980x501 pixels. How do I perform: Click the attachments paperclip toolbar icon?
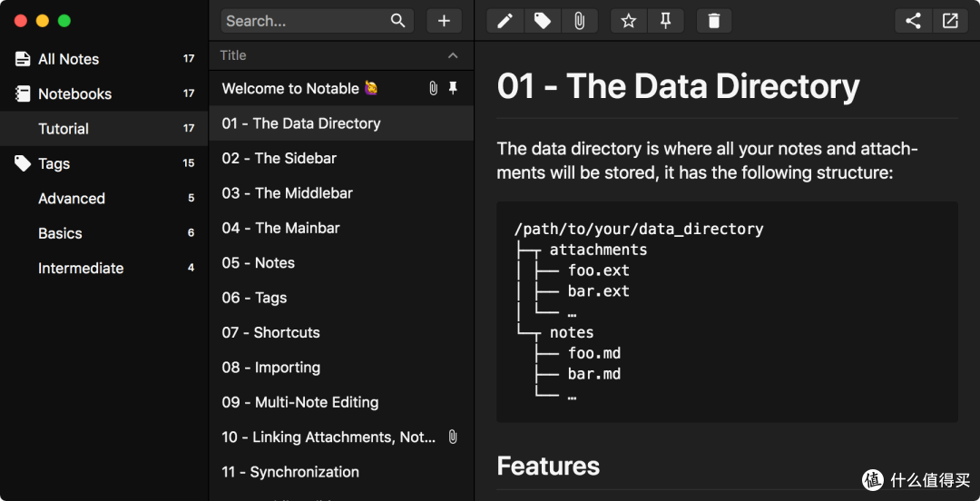(x=579, y=21)
